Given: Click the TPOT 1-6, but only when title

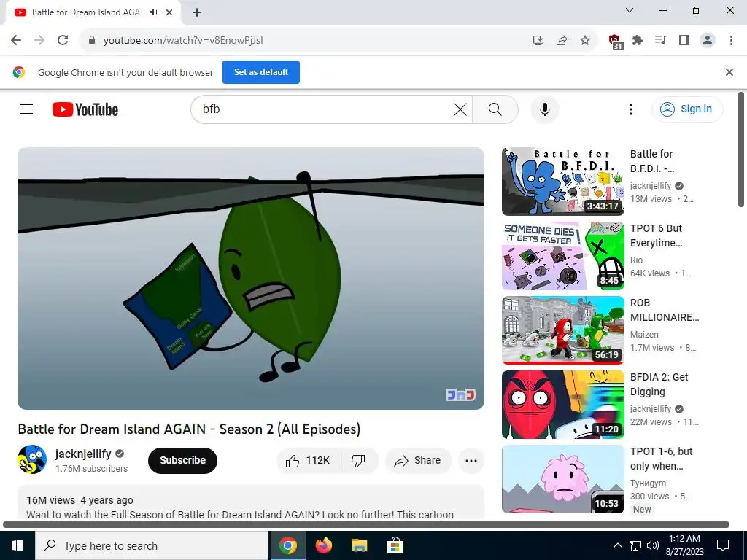Looking at the screenshot, I should click(661, 458).
